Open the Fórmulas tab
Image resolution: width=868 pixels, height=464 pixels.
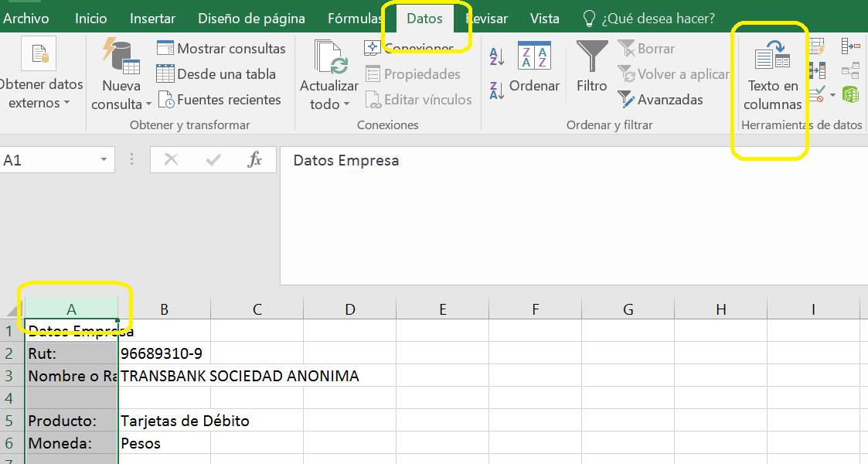click(x=355, y=19)
